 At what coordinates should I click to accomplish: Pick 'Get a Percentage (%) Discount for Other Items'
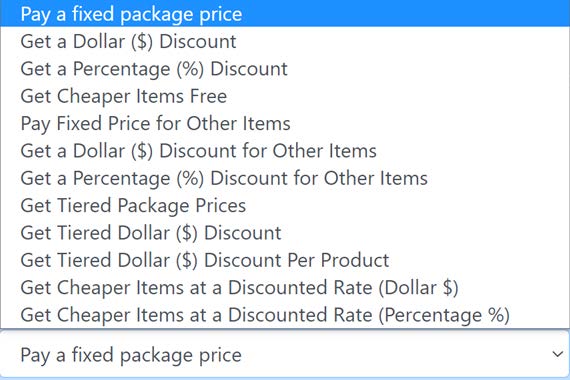(285, 178)
